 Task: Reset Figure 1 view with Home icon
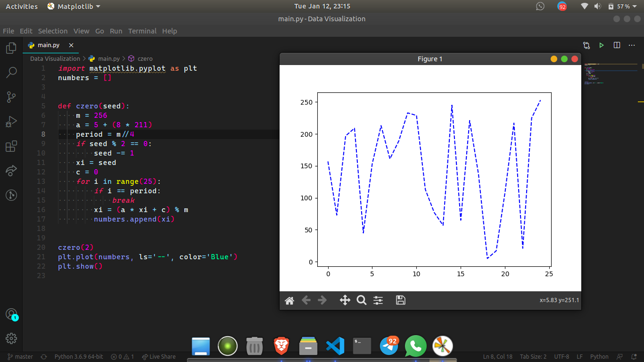click(289, 300)
